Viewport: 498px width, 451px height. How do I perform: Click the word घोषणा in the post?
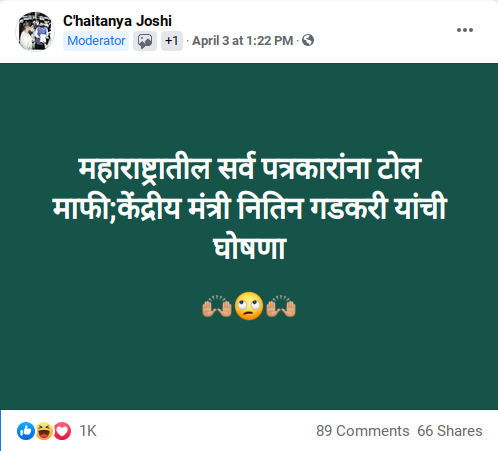coord(249,247)
